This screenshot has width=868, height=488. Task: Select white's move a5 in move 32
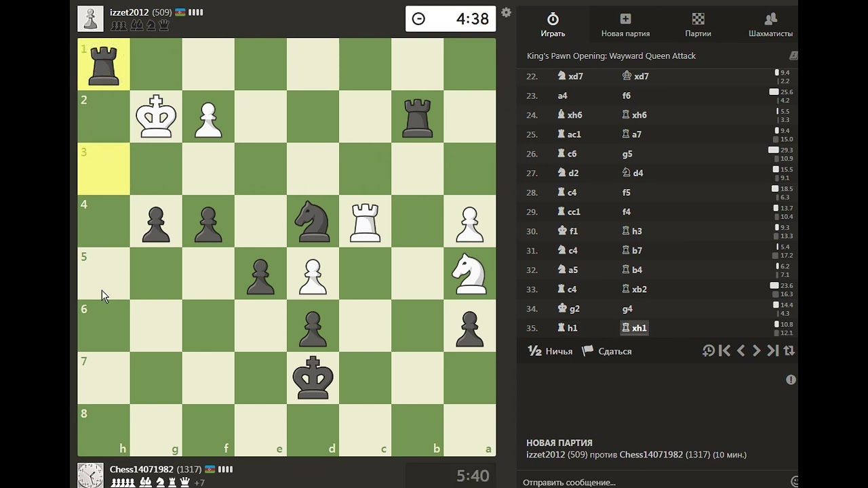point(568,270)
